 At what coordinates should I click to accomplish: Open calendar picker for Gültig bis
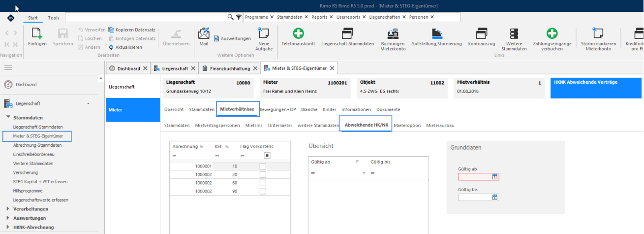click(x=495, y=198)
